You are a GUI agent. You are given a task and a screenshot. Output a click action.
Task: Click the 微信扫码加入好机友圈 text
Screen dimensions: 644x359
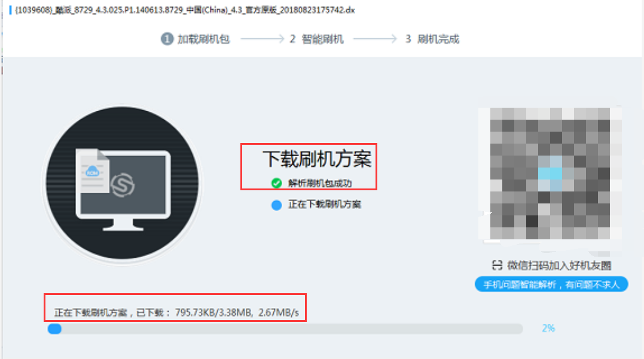[x=559, y=265]
